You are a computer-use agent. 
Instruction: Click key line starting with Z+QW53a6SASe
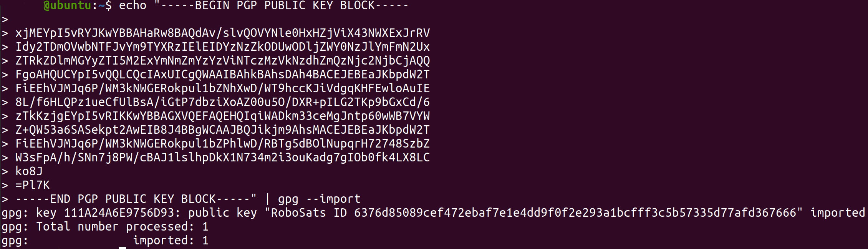222,130
